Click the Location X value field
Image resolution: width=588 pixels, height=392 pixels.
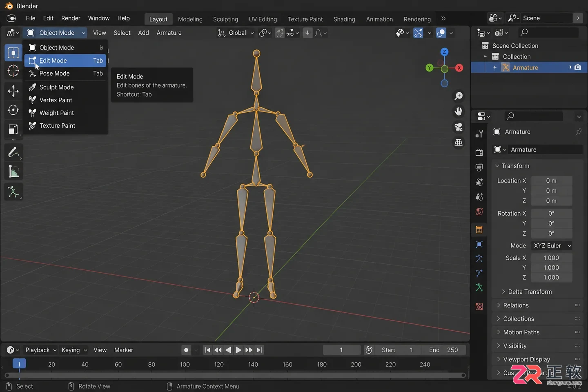tap(551, 180)
